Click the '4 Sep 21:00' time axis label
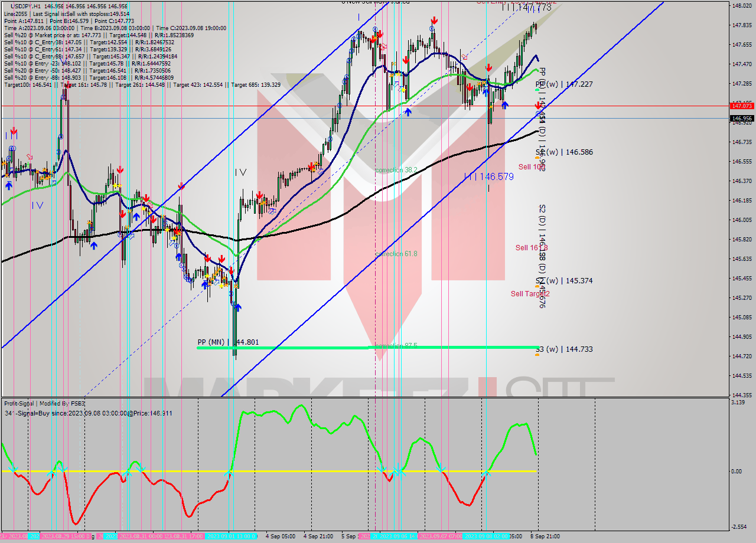The width and height of the screenshot is (756, 543). pyautogui.click(x=318, y=537)
